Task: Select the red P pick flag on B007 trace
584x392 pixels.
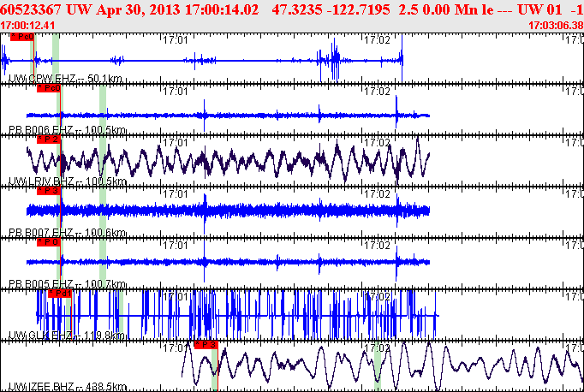Action: (x=50, y=191)
